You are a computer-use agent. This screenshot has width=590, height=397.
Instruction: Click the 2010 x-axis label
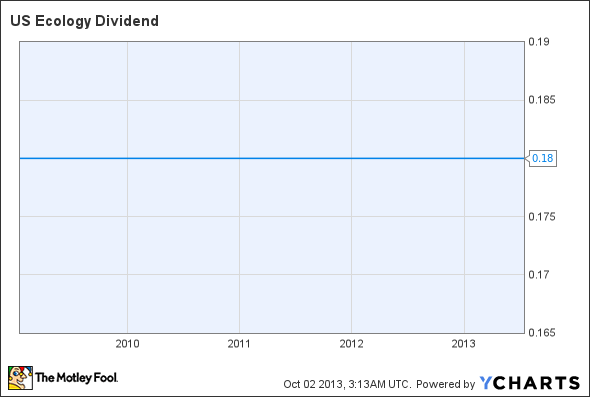(127, 344)
